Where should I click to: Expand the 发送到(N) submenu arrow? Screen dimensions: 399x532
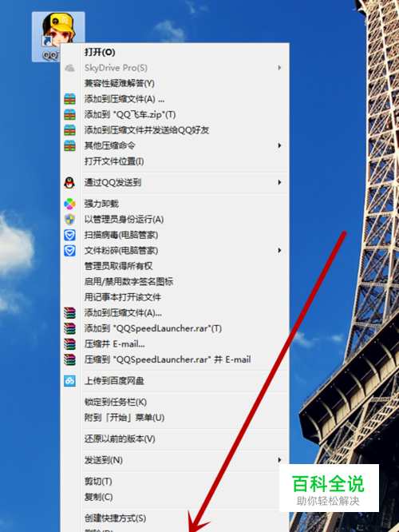[279, 460]
